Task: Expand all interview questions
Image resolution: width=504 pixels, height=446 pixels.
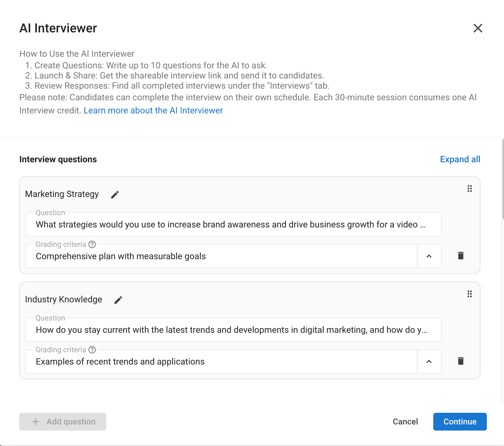Action: point(460,160)
